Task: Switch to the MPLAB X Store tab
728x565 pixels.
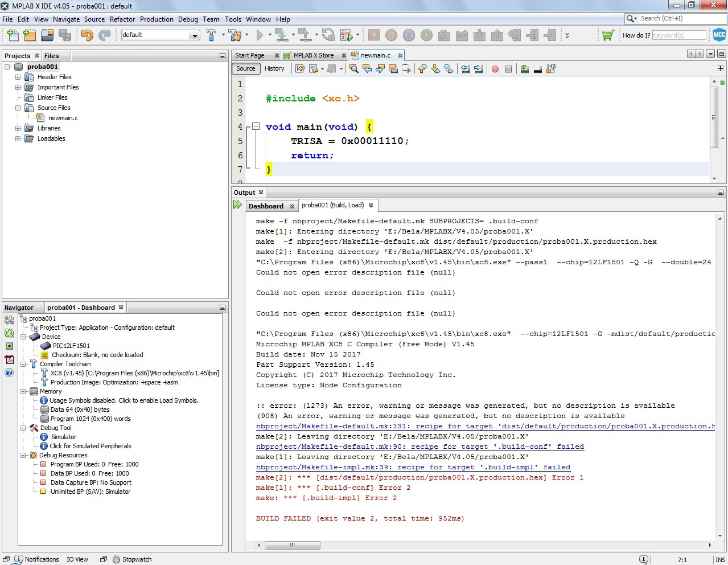Action: click(314, 55)
